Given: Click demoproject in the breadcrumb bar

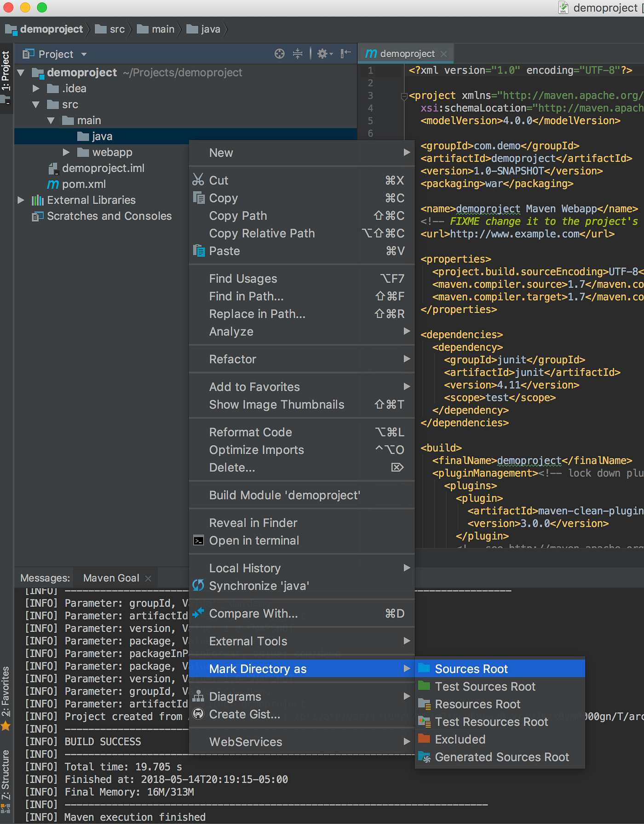Looking at the screenshot, I should 44,29.
